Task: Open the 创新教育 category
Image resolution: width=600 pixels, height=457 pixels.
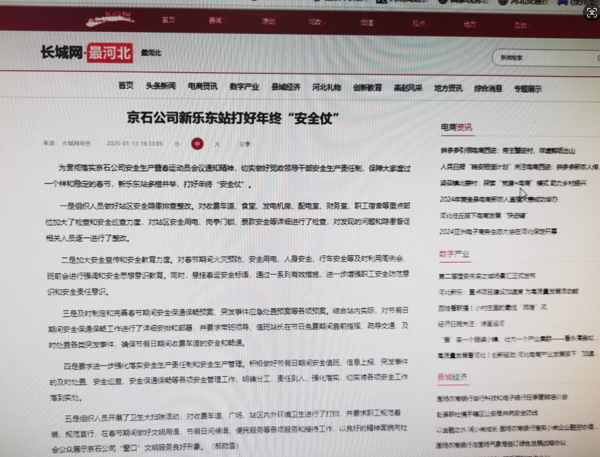Action: pyautogui.click(x=367, y=88)
